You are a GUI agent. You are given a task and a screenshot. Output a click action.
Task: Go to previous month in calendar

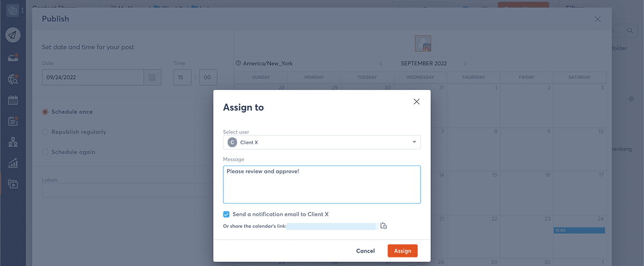[x=380, y=63]
